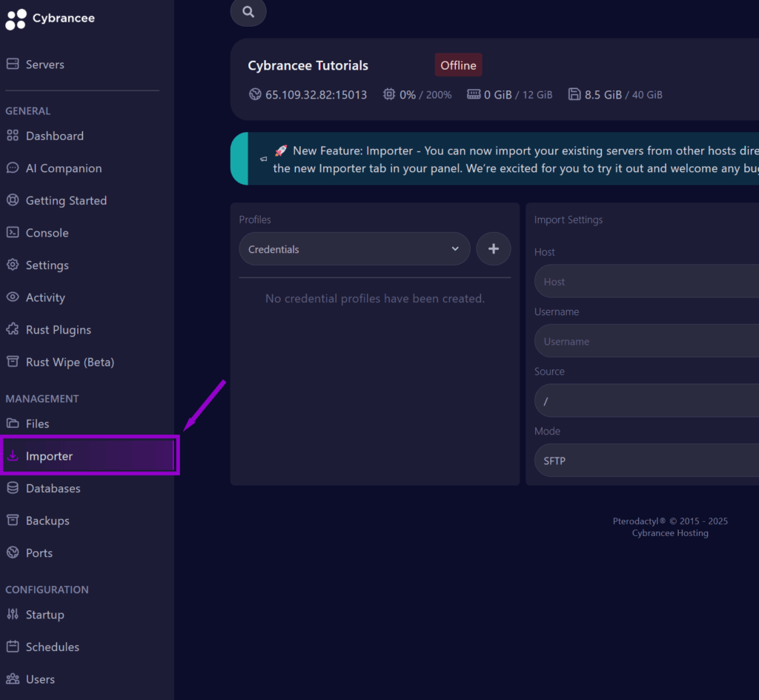Select the Rust Plugins puzzle icon
This screenshot has width=759, height=700.
13,329
